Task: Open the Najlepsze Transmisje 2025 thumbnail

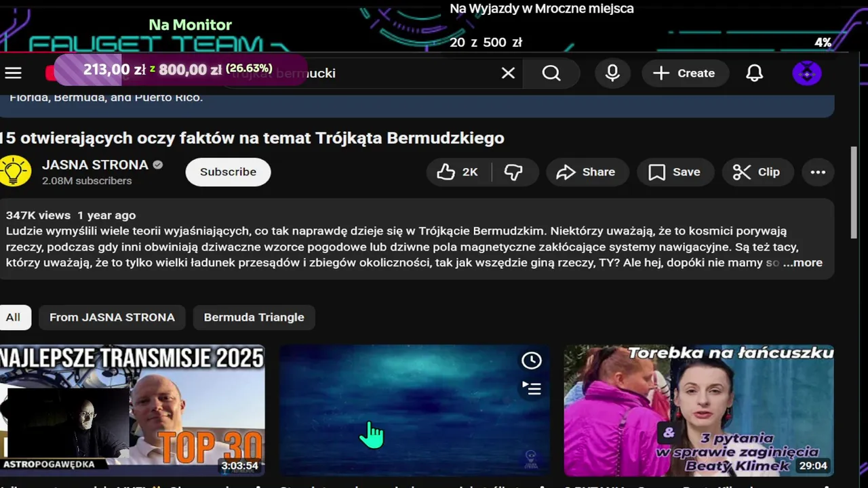Action: tap(132, 410)
